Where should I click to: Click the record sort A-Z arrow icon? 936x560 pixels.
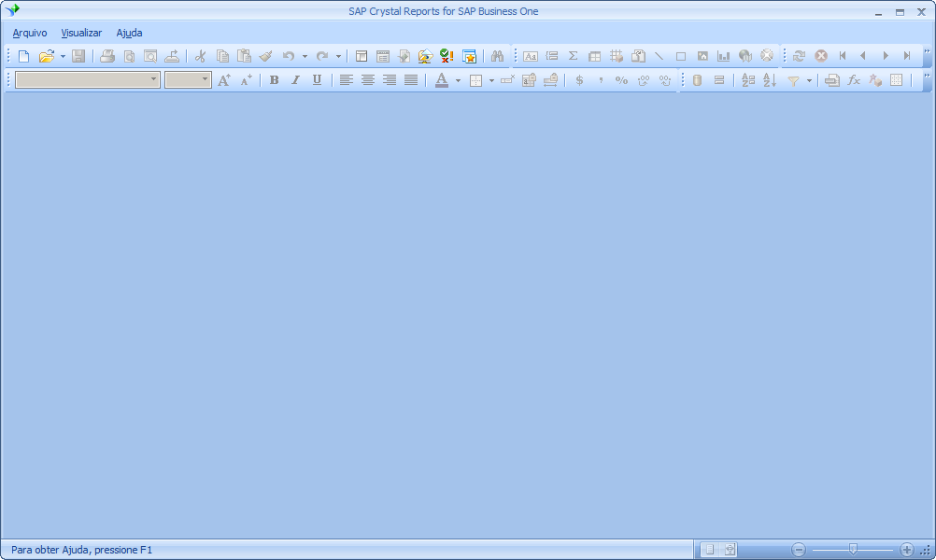(x=770, y=80)
